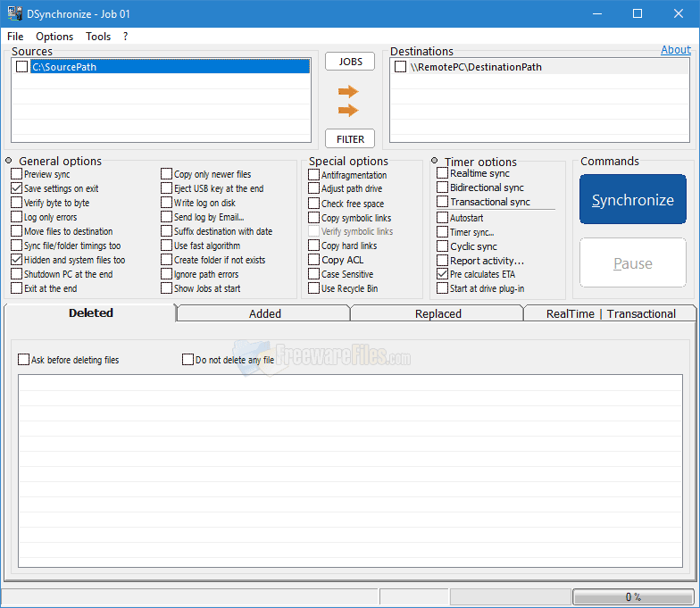Image resolution: width=700 pixels, height=608 pixels.
Task: Click the Pause button
Action: click(x=632, y=262)
